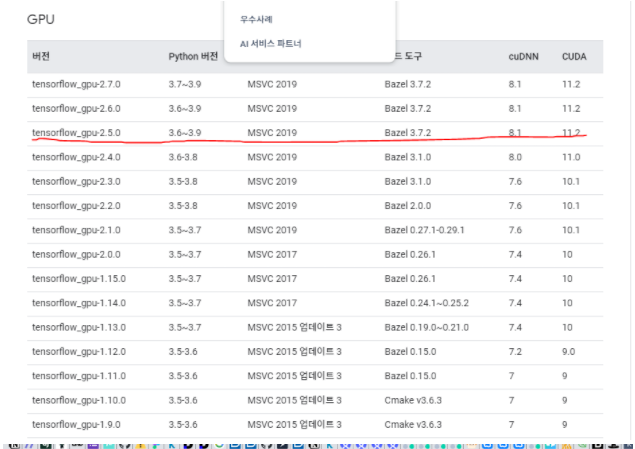
Task: Select the tensorflow_gpu-1.13.0 cell
Action: pos(79,328)
